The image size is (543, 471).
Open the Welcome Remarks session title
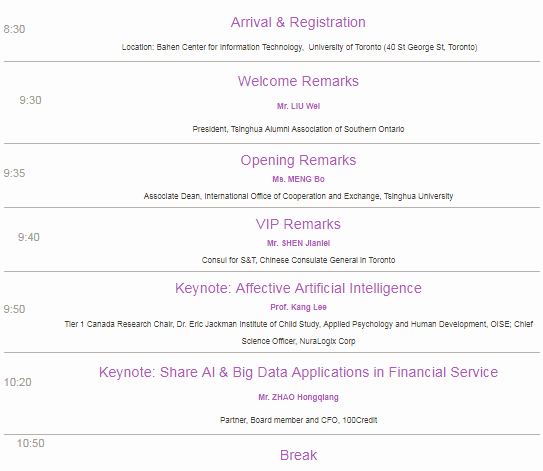pos(298,81)
